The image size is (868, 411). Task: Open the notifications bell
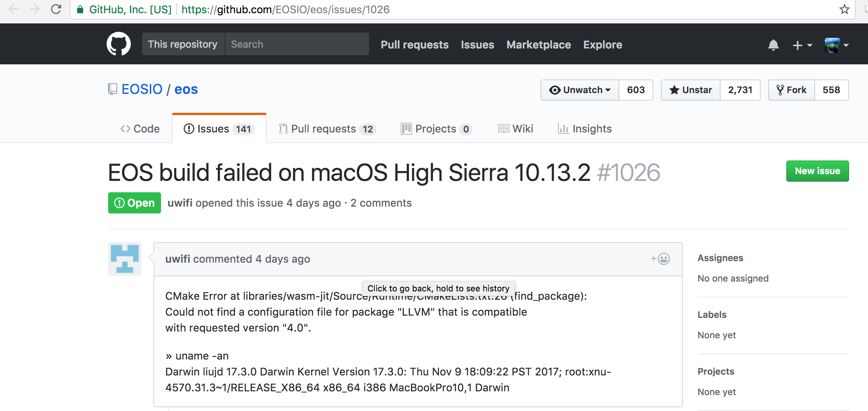point(773,45)
